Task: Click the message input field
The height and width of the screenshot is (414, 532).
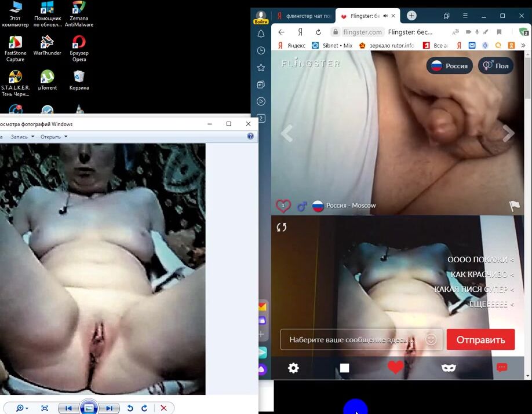Action: pyautogui.click(x=355, y=340)
